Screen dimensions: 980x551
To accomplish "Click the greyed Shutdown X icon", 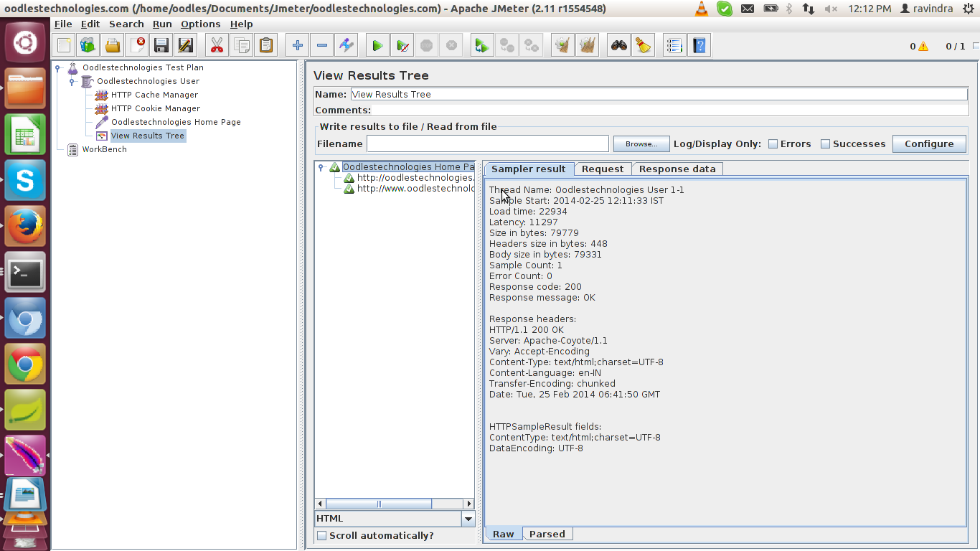I will click(451, 46).
